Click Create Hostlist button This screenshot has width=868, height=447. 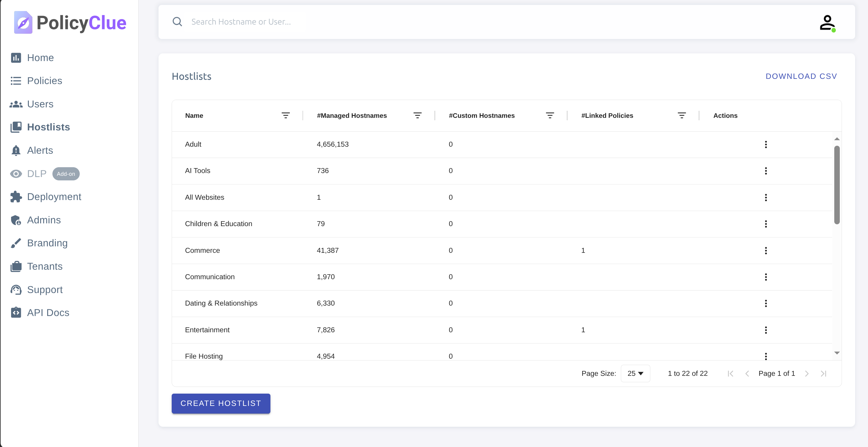pos(221,403)
